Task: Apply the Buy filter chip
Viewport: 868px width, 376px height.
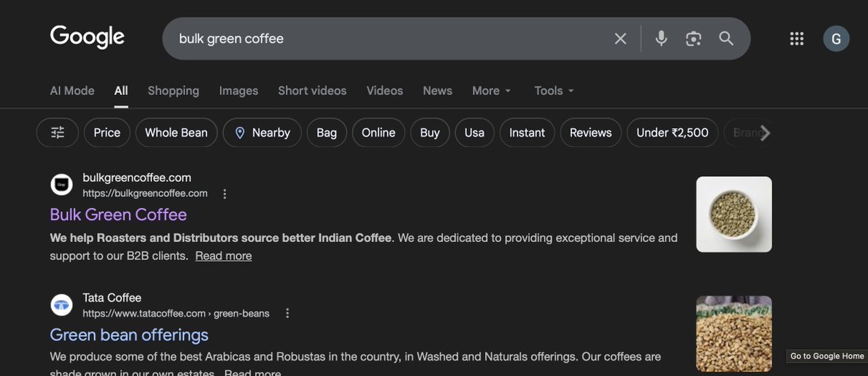Action: [x=429, y=133]
